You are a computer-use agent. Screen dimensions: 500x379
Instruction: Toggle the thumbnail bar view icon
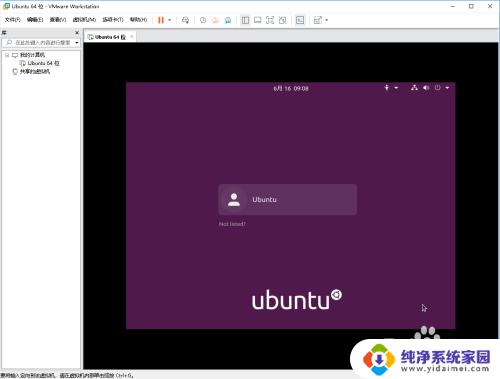point(258,20)
